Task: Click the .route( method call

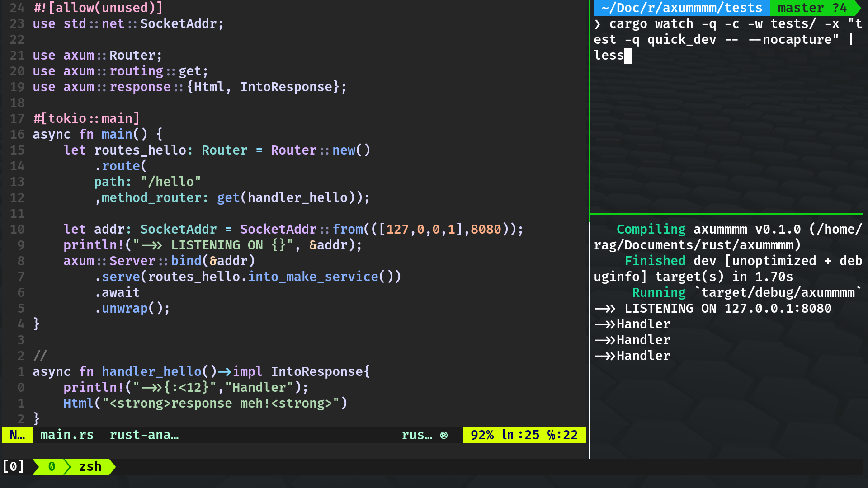Action: (121, 166)
